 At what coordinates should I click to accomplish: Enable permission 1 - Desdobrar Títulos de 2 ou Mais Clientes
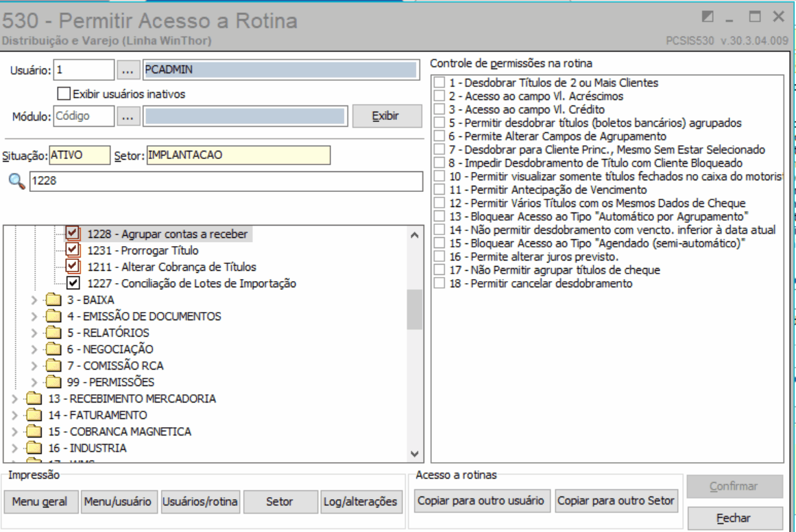tap(439, 82)
